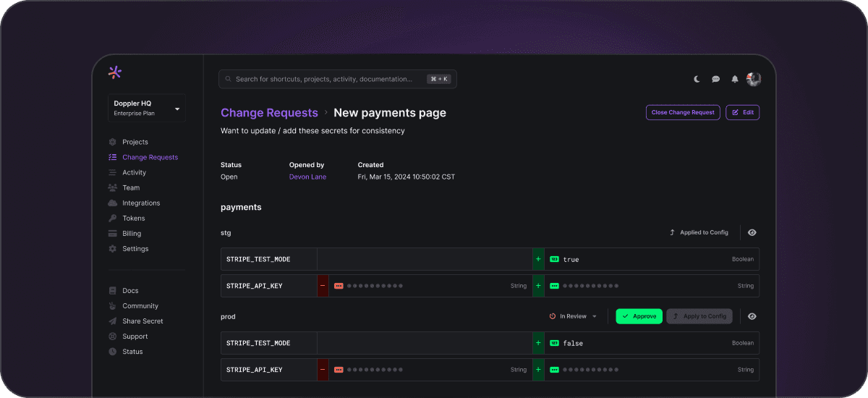Click the Edit button
Screen dimensions: 868x398
pos(742,112)
